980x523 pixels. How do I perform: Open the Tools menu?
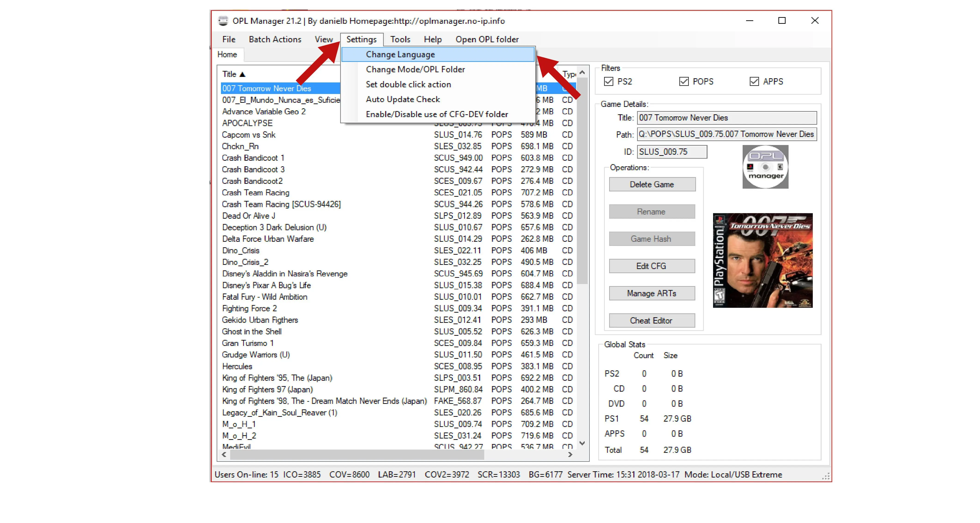click(x=400, y=39)
